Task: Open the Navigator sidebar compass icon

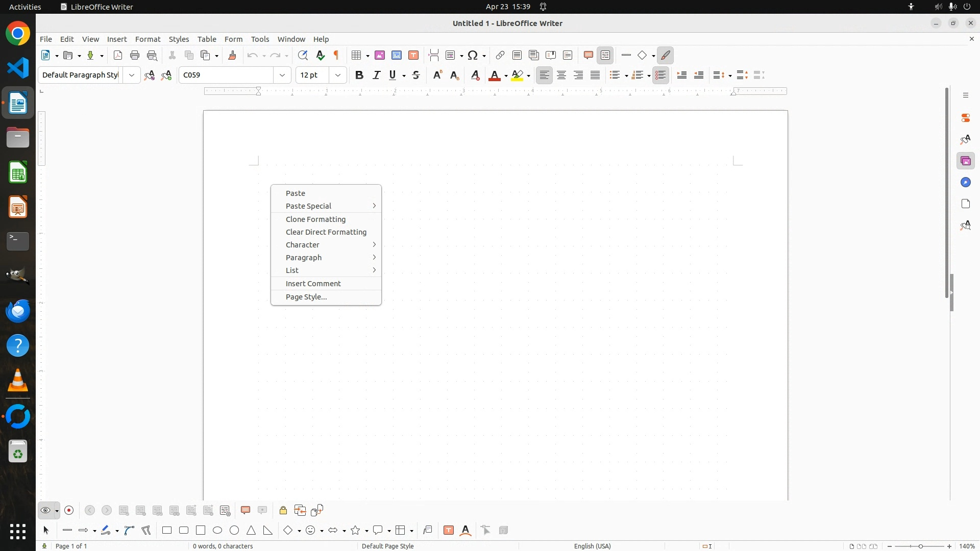Action: [965, 183]
